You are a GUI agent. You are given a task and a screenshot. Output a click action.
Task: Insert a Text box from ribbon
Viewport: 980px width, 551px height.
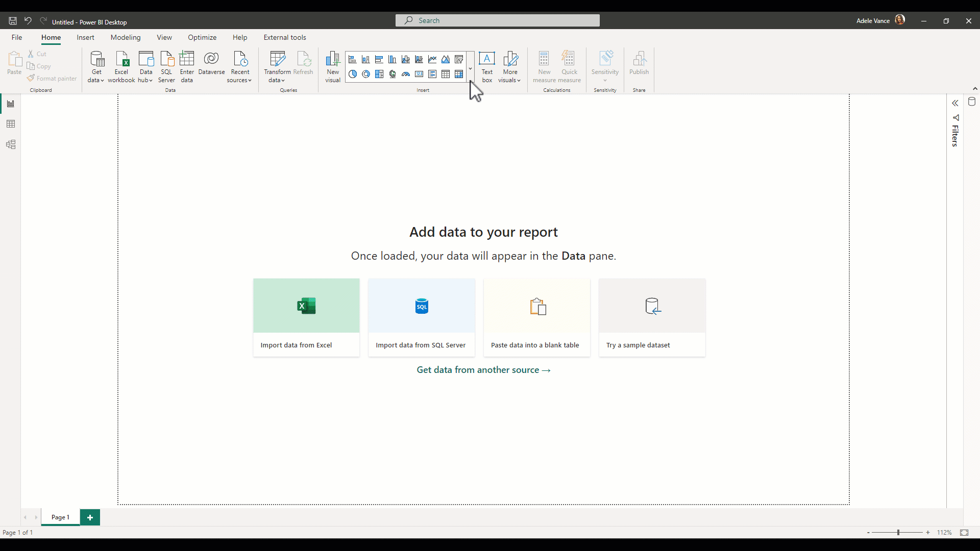click(487, 67)
